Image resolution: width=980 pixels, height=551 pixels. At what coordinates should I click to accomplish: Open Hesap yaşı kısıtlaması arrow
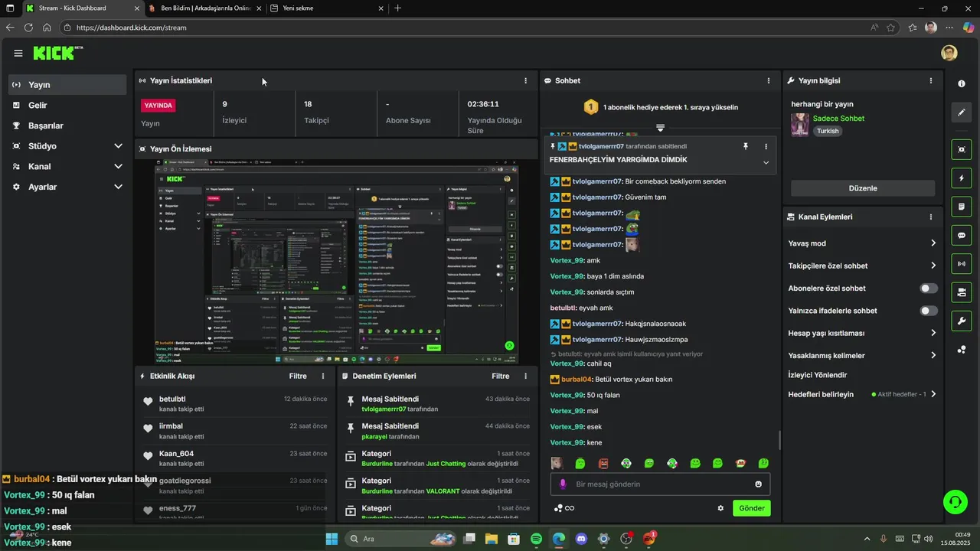pos(933,333)
